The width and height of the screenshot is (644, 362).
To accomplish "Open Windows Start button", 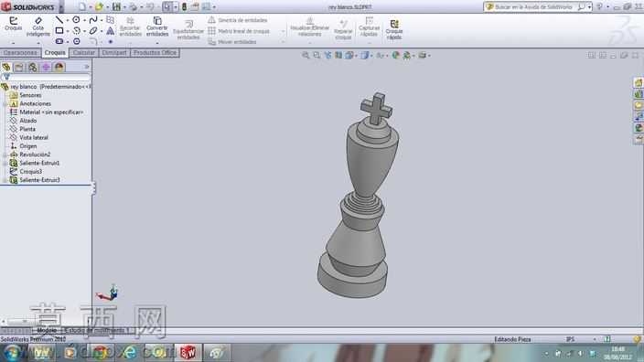I will pyautogui.click(x=12, y=353).
